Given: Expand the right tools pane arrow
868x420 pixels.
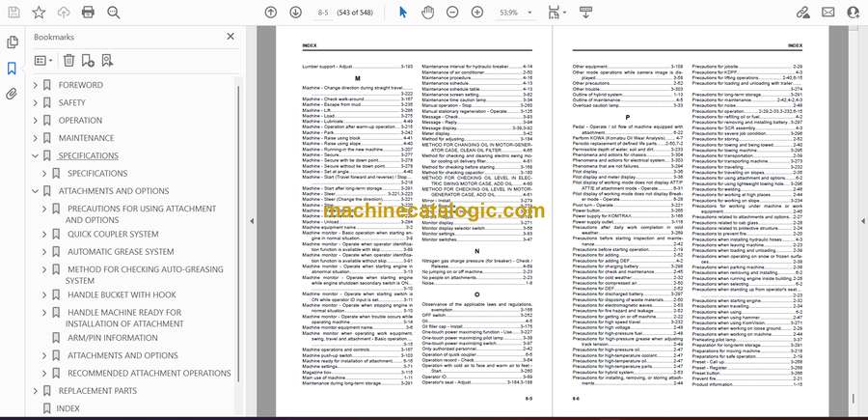Looking at the screenshot, I should click(x=863, y=221).
